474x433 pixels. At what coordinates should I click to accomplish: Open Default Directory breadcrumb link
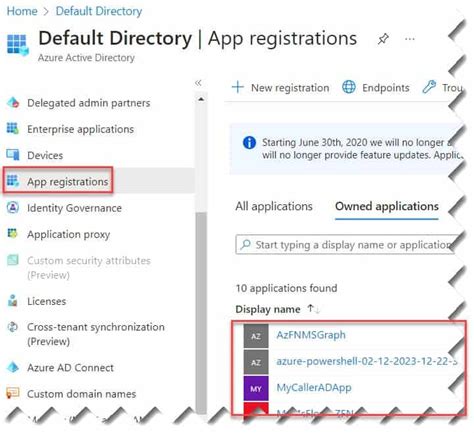click(x=99, y=11)
